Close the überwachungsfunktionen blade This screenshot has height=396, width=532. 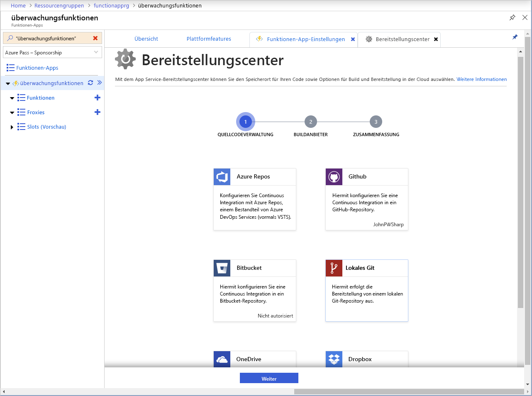(525, 17)
